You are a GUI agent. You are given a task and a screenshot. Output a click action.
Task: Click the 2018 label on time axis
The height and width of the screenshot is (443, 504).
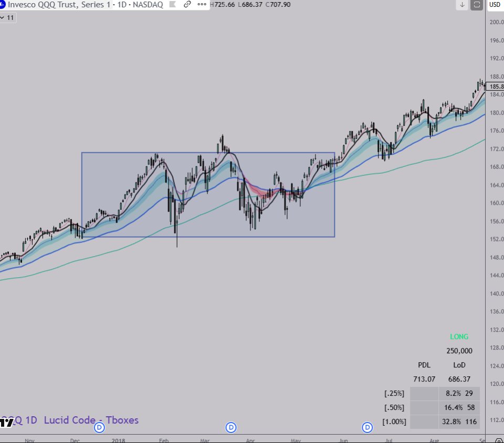pyautogui.click(x=118, y=440)
